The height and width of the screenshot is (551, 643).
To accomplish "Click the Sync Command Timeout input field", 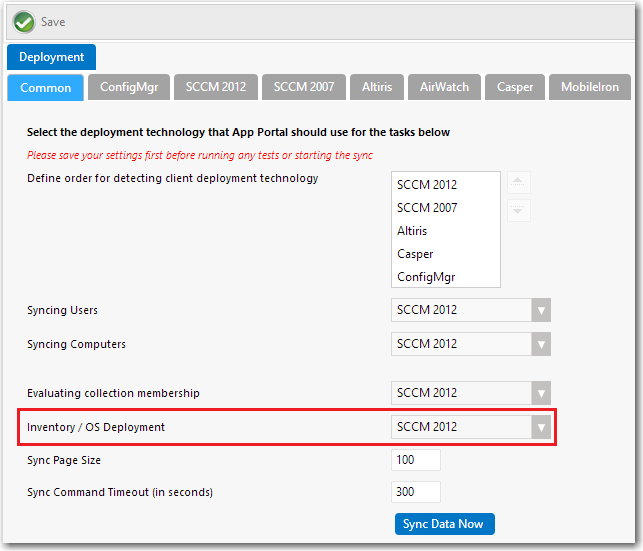I will 415,492.
